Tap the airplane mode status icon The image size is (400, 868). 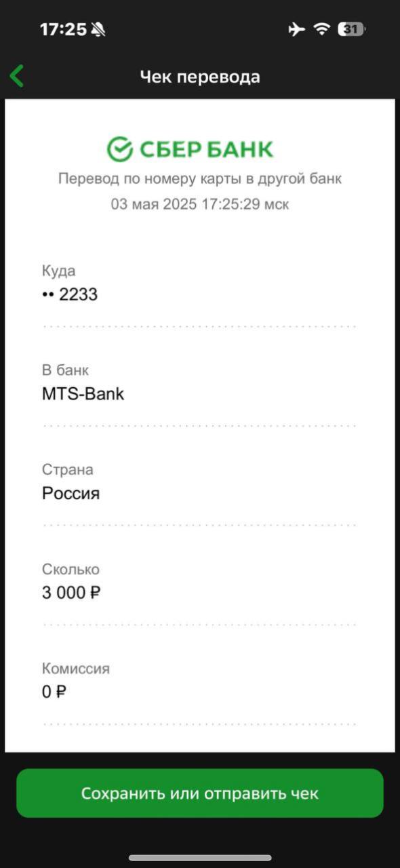click(x=296, y=29)
